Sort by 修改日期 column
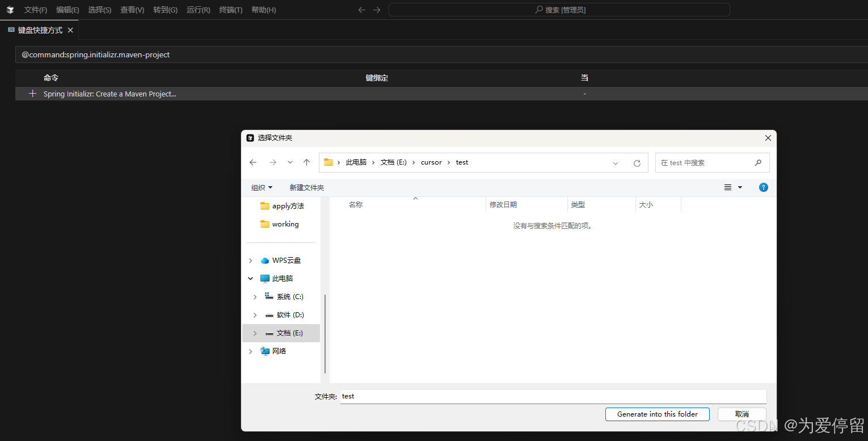 coord(503,205)
